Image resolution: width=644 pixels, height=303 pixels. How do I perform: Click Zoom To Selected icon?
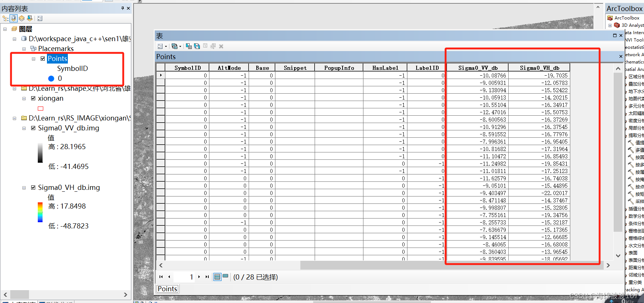[x=213, y=46]
